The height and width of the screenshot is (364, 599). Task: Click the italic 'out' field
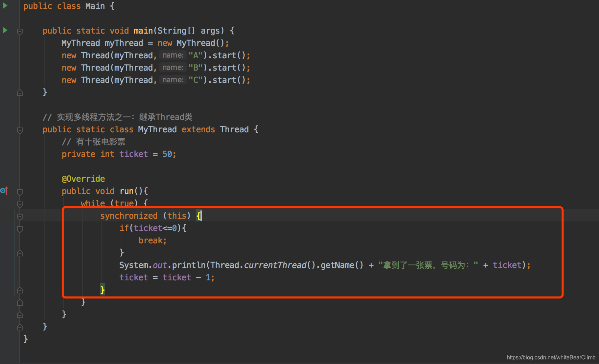tap(160, 265)
